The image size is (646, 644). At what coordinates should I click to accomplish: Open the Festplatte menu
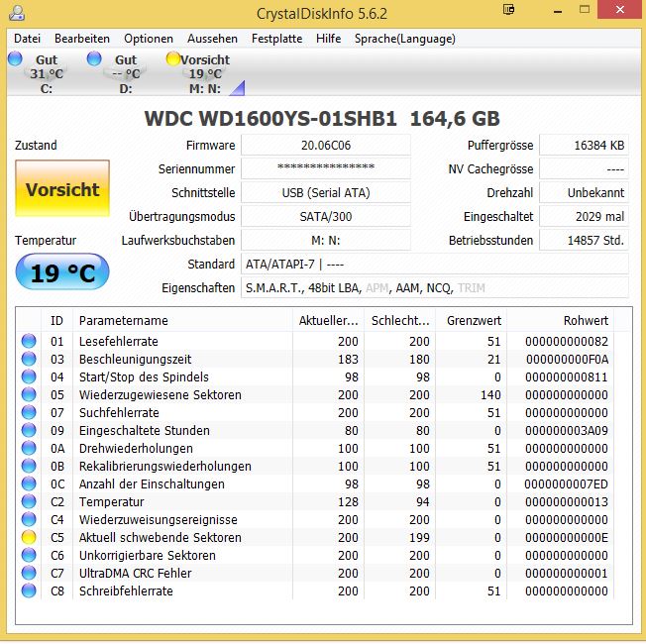[x=276, y=39]
